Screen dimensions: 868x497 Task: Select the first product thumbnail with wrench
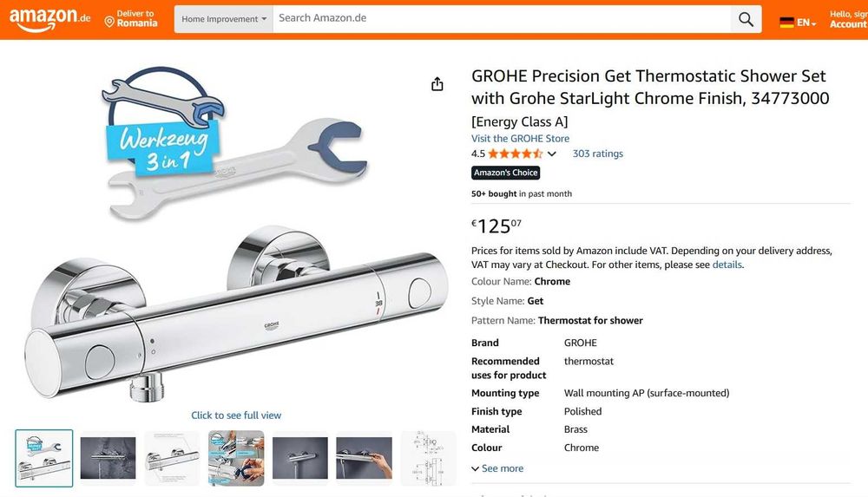pos(44,458)
